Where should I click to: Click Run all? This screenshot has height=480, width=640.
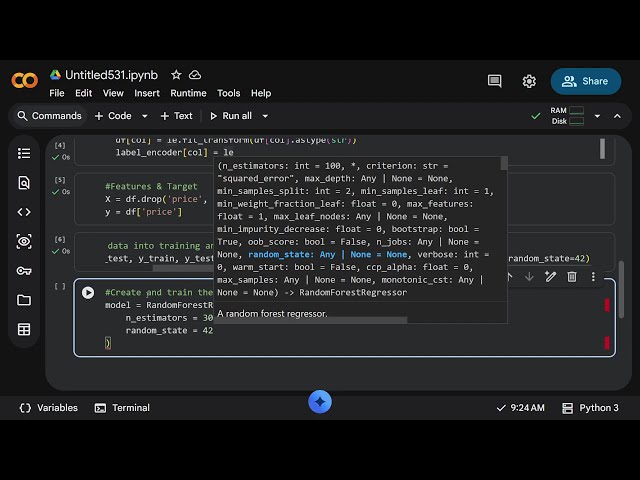[x=231, y=116]
